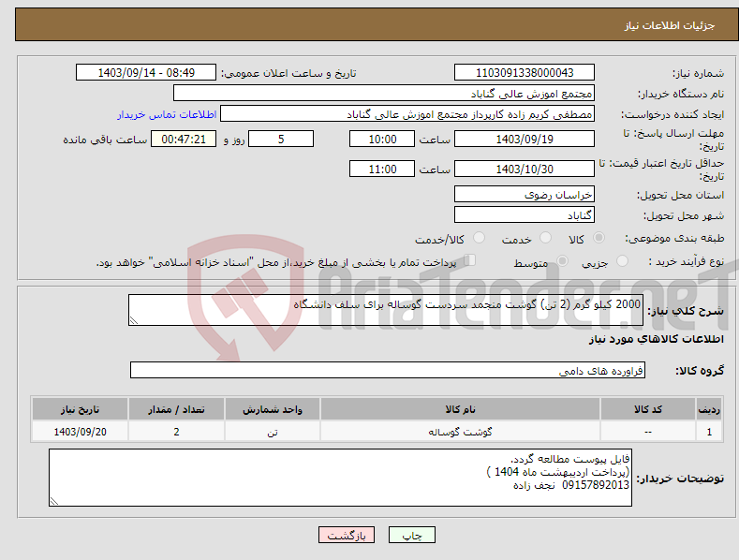This screenshot has height=560, width=739.
Task: Open buyer contact info link
Action: pos(167,114)
